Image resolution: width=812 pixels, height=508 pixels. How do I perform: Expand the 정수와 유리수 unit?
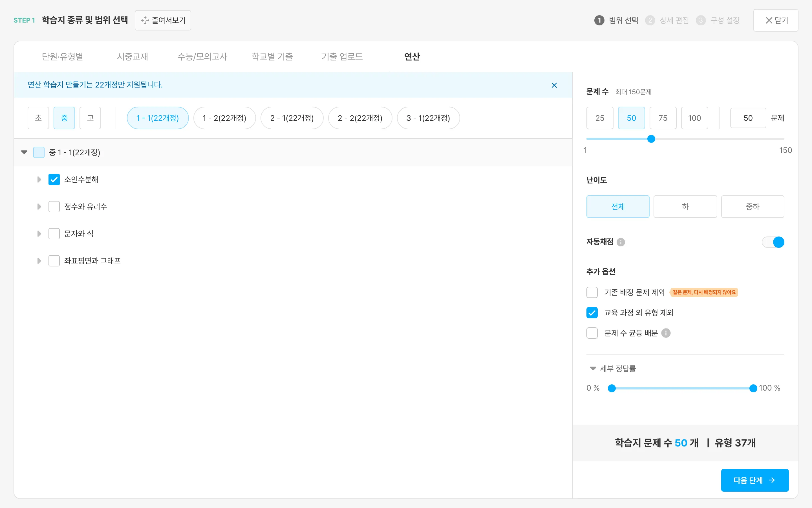click(39, 207)
